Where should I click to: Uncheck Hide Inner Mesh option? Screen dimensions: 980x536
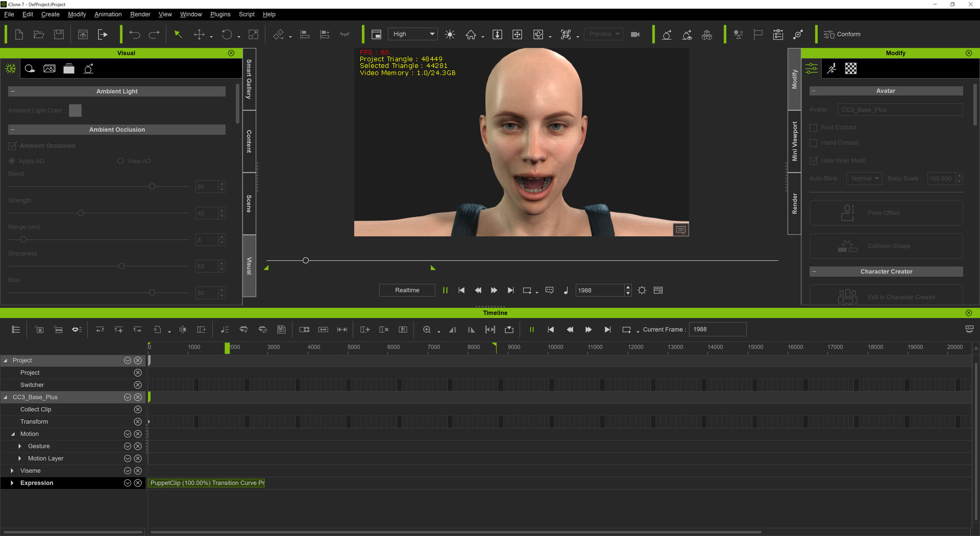813,160
